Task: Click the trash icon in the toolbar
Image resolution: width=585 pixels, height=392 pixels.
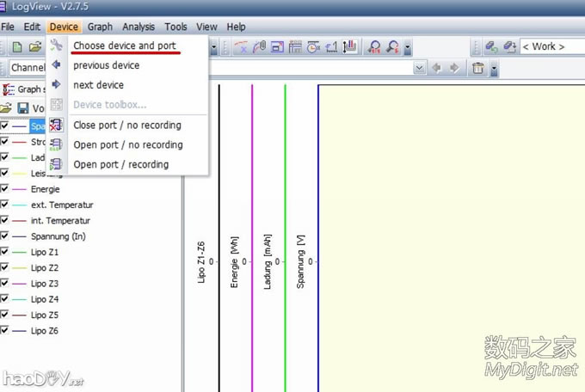Action: click(x=479, y=68)
